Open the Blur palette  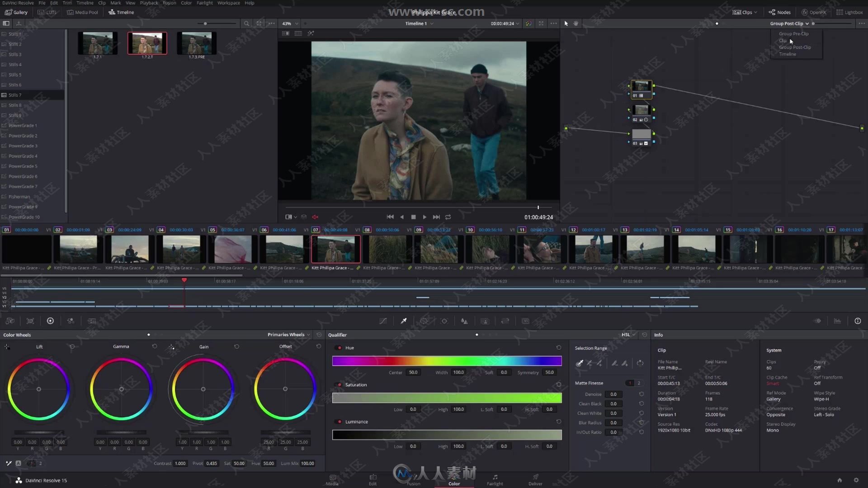tap(464, 321)
